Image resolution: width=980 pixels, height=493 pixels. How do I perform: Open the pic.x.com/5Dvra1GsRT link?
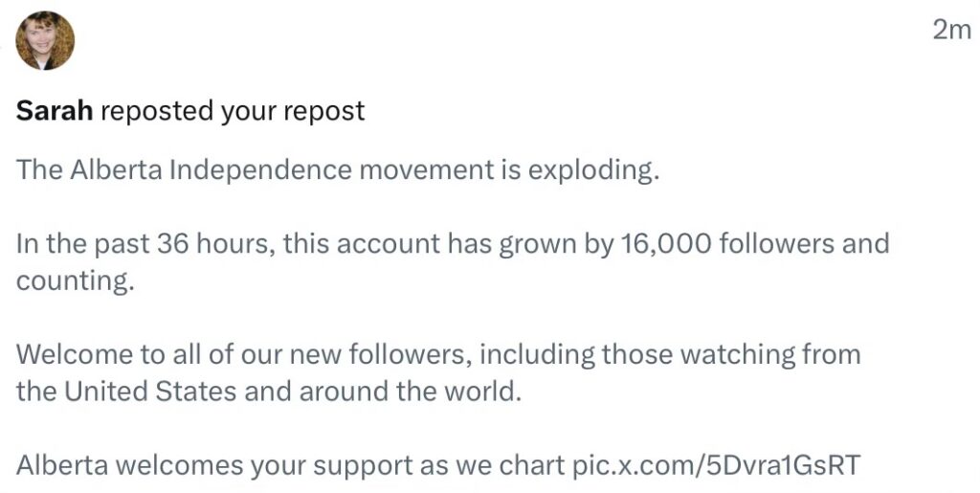tap(716, 465)
